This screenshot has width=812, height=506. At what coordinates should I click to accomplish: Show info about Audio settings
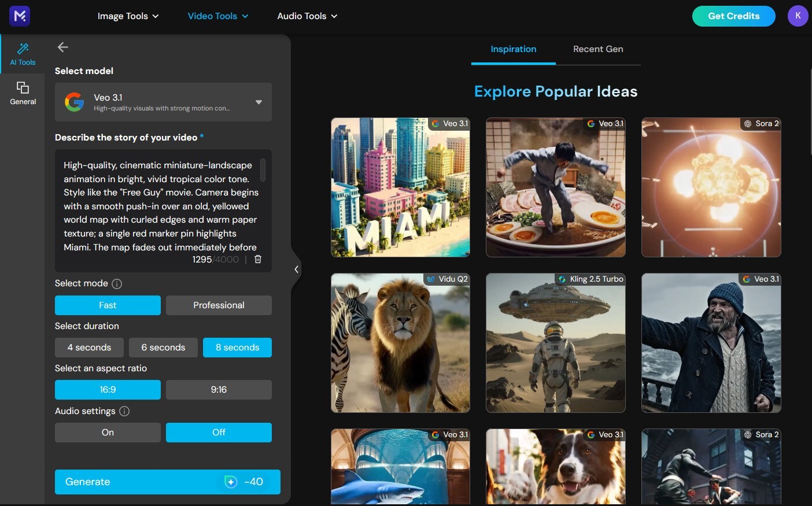coord(124,411)
